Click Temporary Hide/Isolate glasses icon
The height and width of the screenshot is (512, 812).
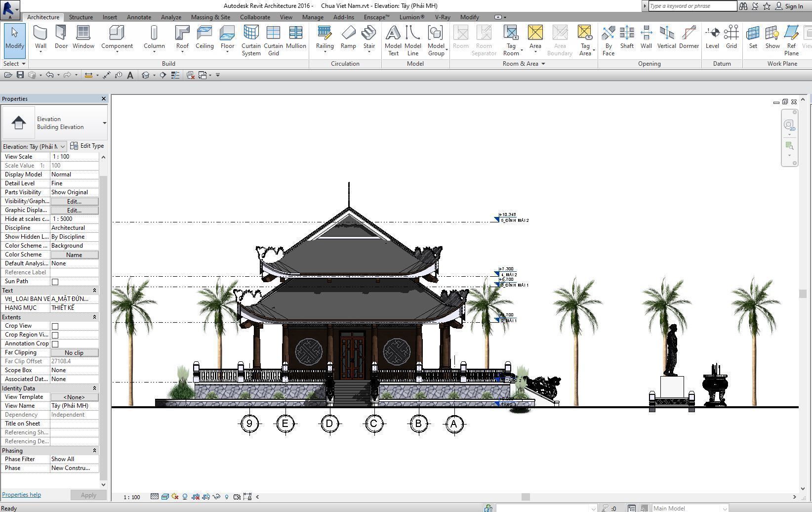(216, 497)
